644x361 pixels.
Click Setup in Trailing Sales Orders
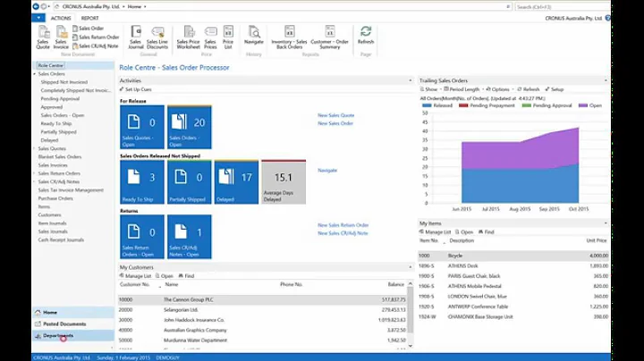[554, 89]
